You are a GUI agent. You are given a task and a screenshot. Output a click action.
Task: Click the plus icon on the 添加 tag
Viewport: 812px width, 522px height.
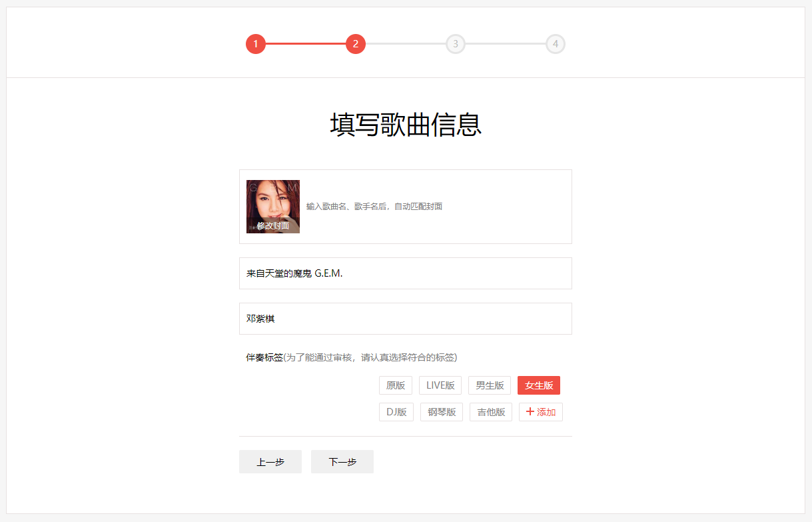tap(531, 411)
